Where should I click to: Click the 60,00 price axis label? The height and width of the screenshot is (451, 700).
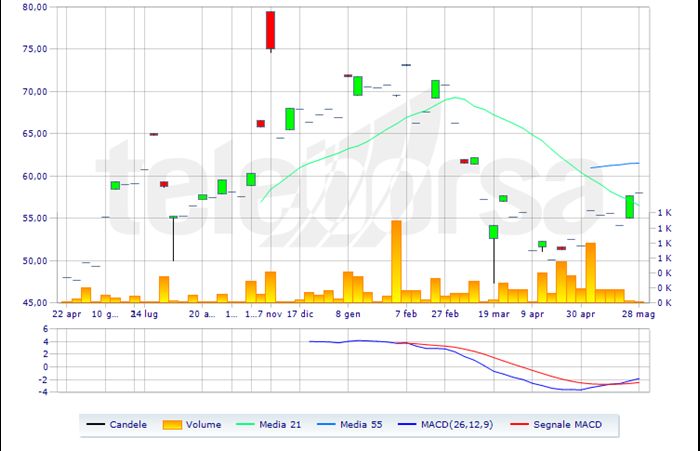(x=35, y=176)
